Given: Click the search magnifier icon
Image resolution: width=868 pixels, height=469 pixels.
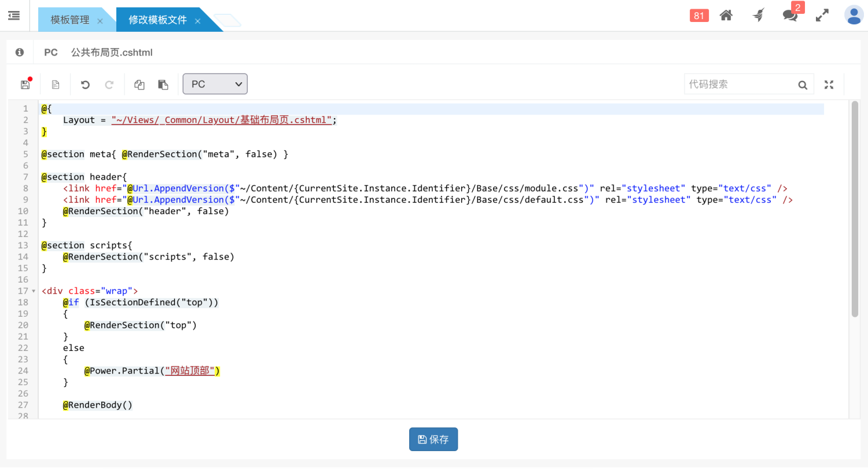Looking at the screenshot, I should [803, 85].
